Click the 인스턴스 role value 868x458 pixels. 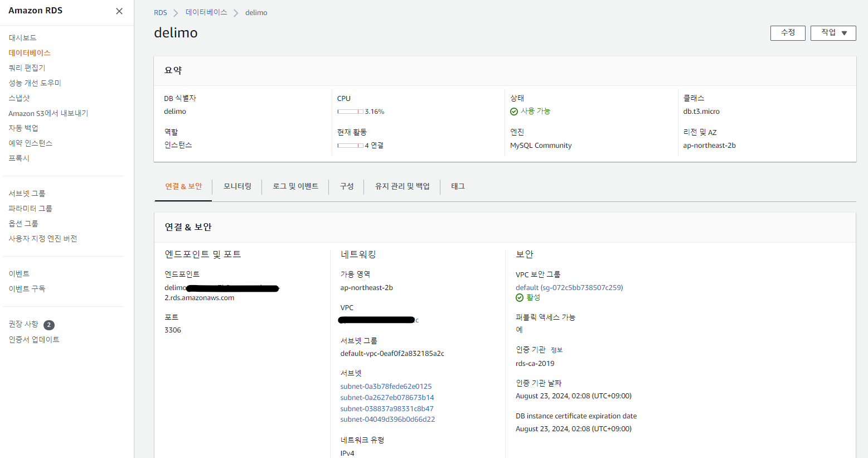[x=178, y=145]
